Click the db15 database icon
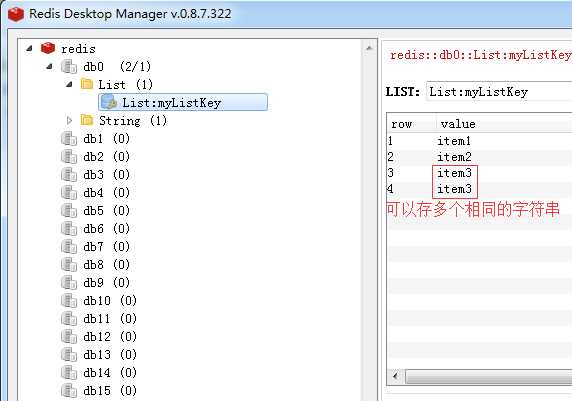Viewport: 572px width, 401px height. click(69, 391)
